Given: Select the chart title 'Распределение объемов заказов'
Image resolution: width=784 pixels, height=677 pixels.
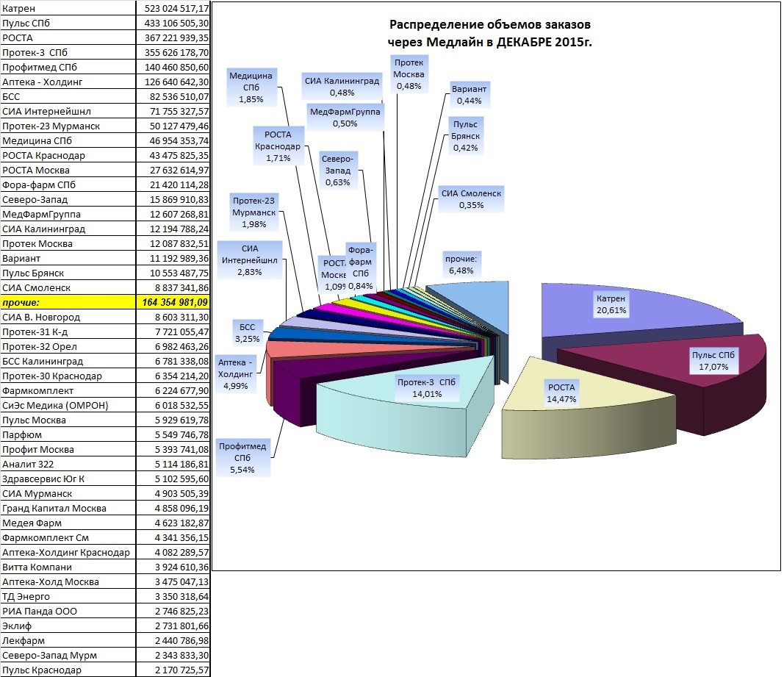Looking at the screenshot, I should pos(490,24).
